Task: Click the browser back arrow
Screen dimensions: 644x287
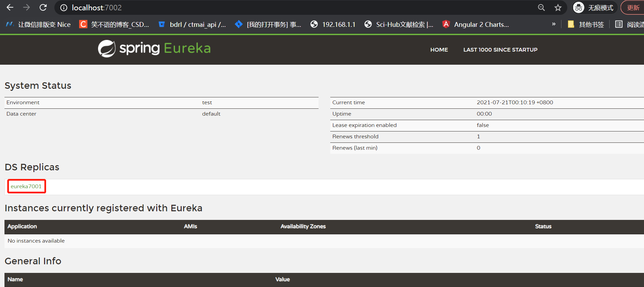Action: (10, 8)
